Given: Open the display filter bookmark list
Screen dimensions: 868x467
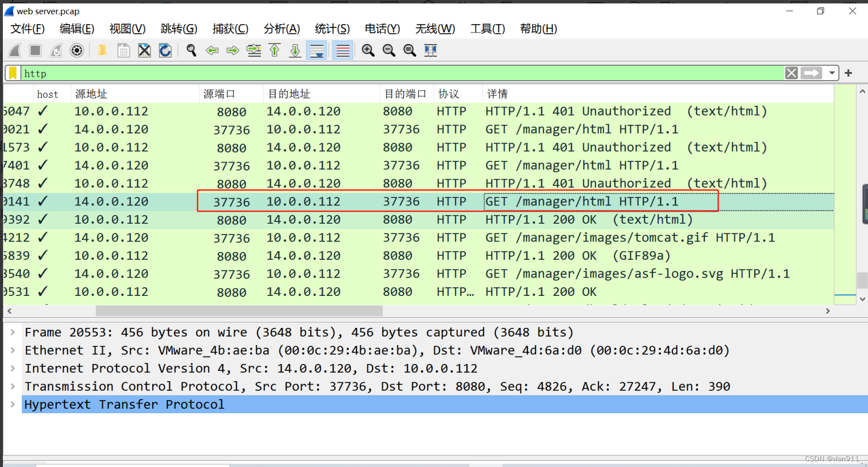Looking at the screenshot, I should pos(13,73).
